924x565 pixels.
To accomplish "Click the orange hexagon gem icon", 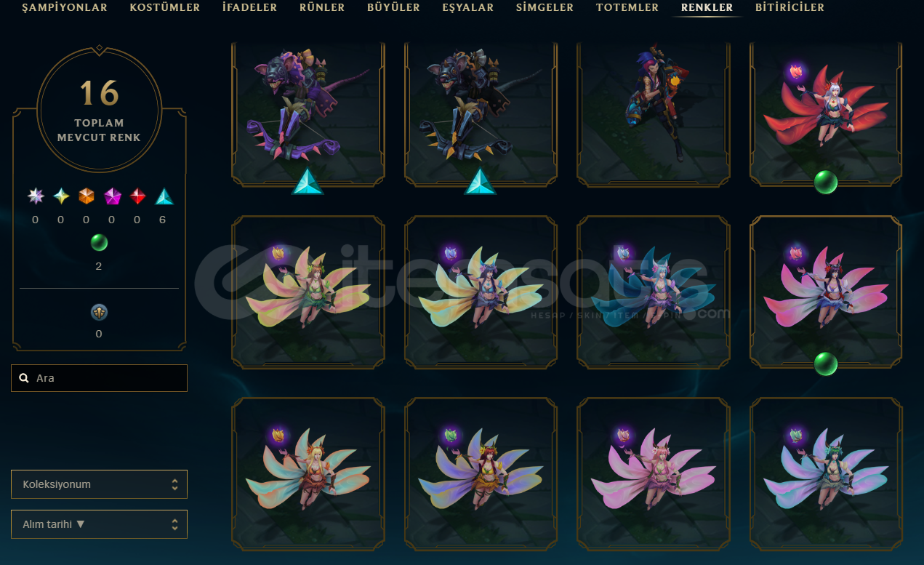I will click(x=87, y=196).
